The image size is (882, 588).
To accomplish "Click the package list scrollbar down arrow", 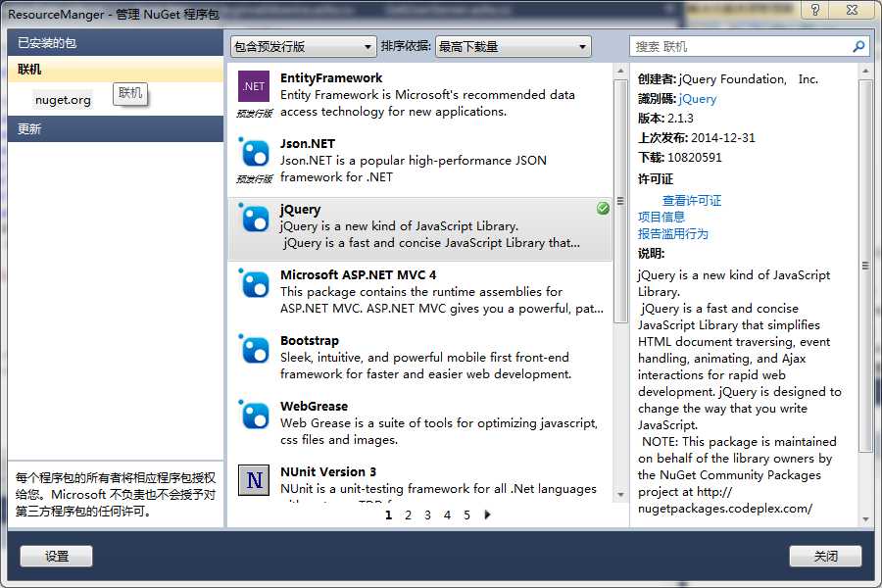I will [620, 495].
